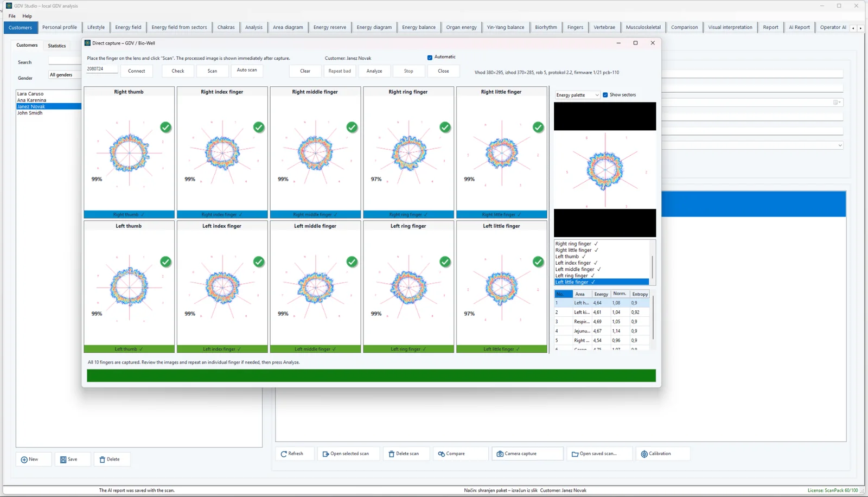
Task: Click the New customer plus icon
Action: (x=24, y=460)
